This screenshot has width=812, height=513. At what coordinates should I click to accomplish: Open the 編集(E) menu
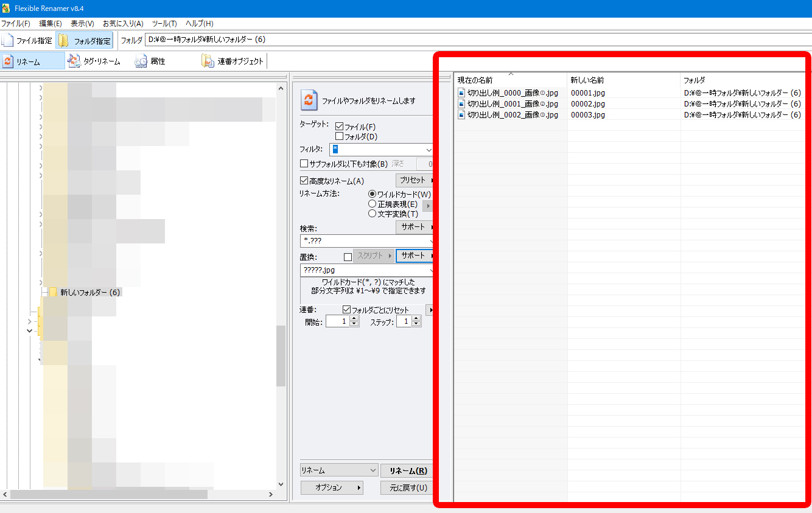tap(50, 24)
